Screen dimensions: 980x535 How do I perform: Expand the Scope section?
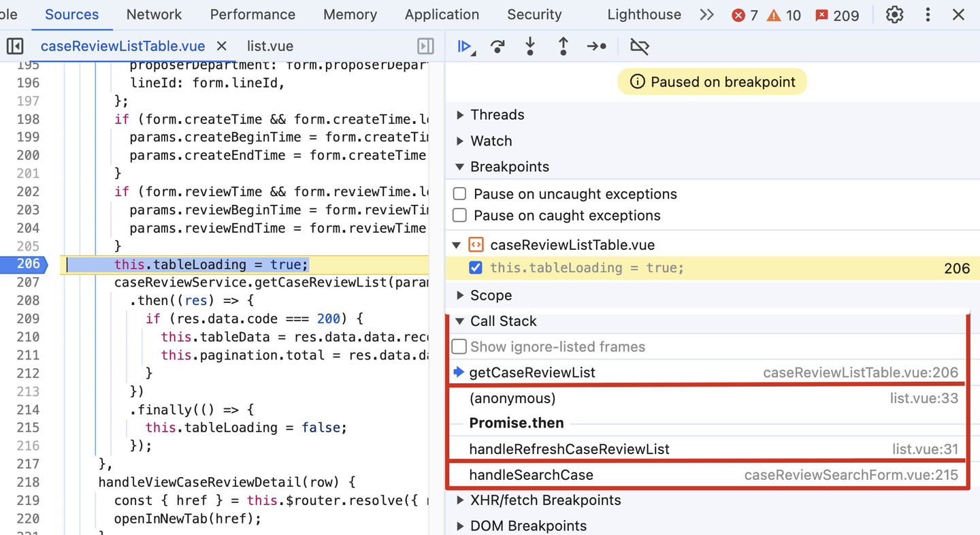[461, 295]
